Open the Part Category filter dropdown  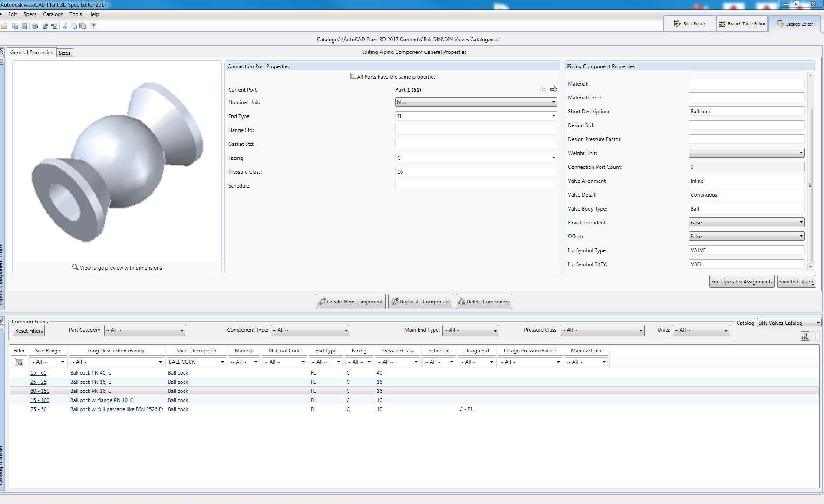(x=145, y=330)
